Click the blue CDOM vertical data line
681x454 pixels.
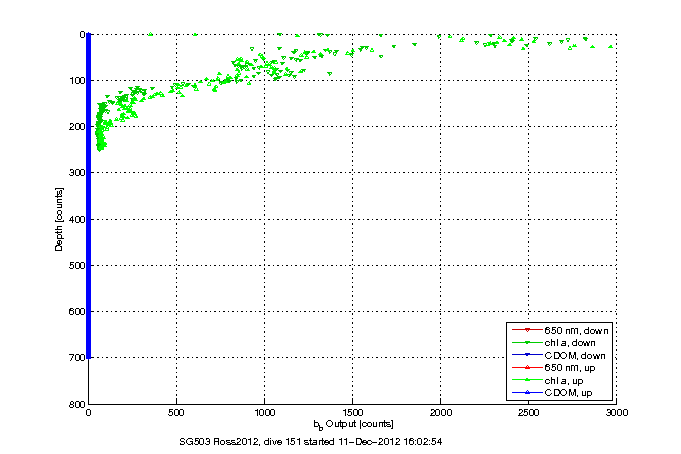(89, 196)
